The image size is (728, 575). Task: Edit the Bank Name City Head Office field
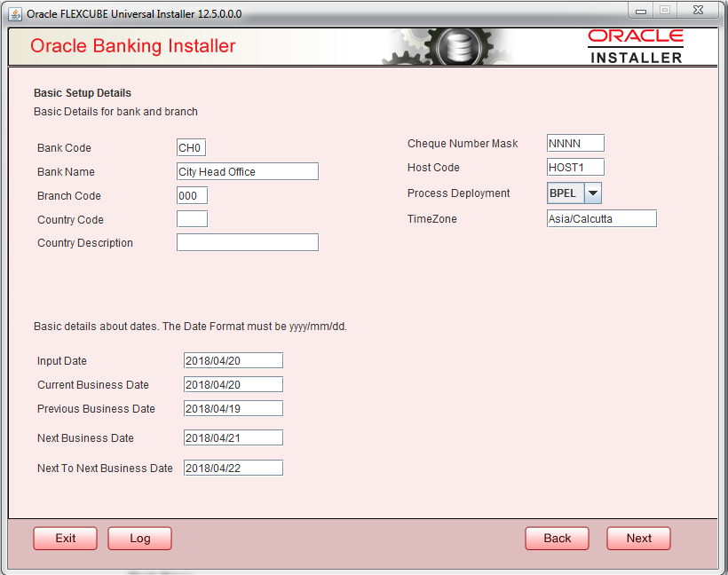click(247, 171)
